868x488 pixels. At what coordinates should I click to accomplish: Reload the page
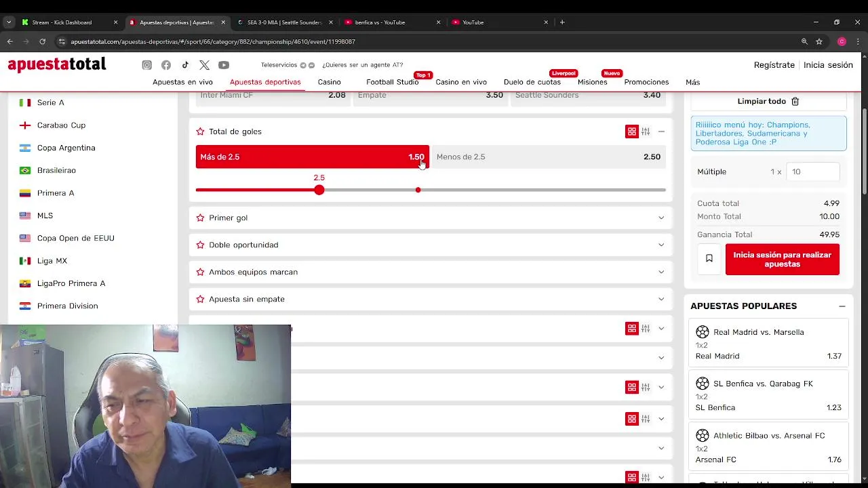click(42, 41)
